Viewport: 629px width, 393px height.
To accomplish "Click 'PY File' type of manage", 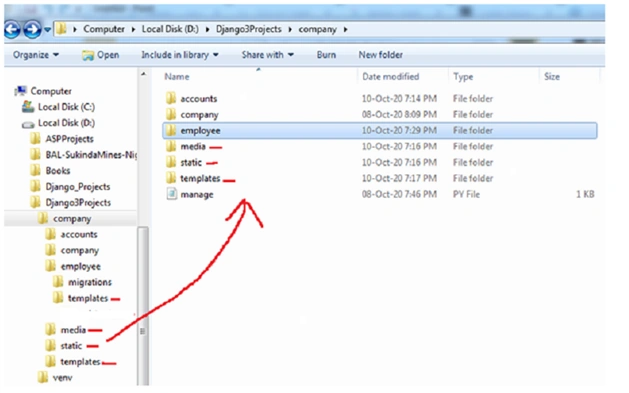I will tap(467, 194).
